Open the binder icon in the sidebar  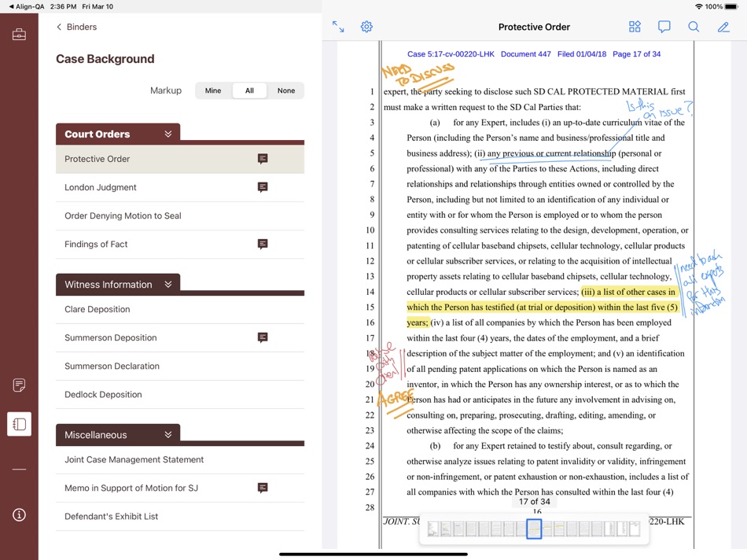(19, 424)
